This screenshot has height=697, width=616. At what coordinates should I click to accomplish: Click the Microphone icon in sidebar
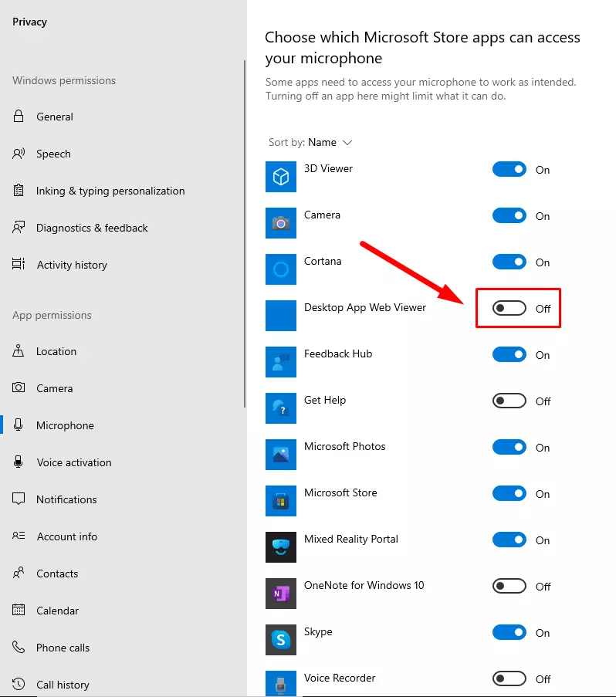click(x=19, y=425)
